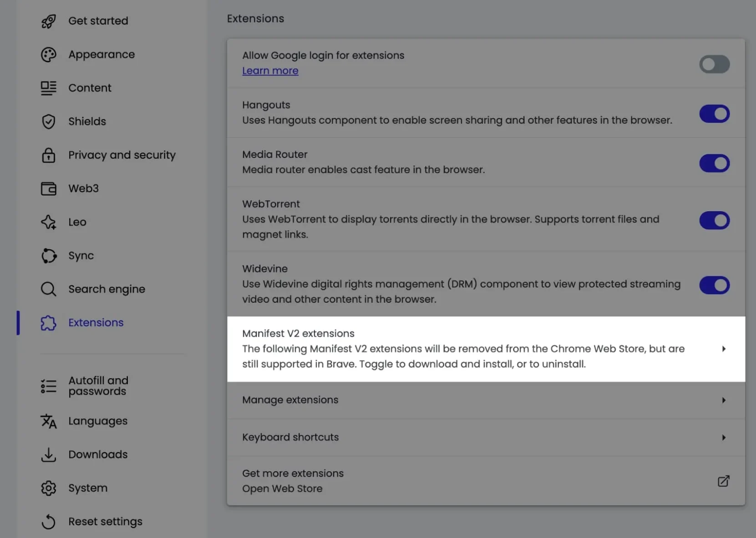Click the System gear icon
This screenshot has width=756, height=538.
[49, 488]
